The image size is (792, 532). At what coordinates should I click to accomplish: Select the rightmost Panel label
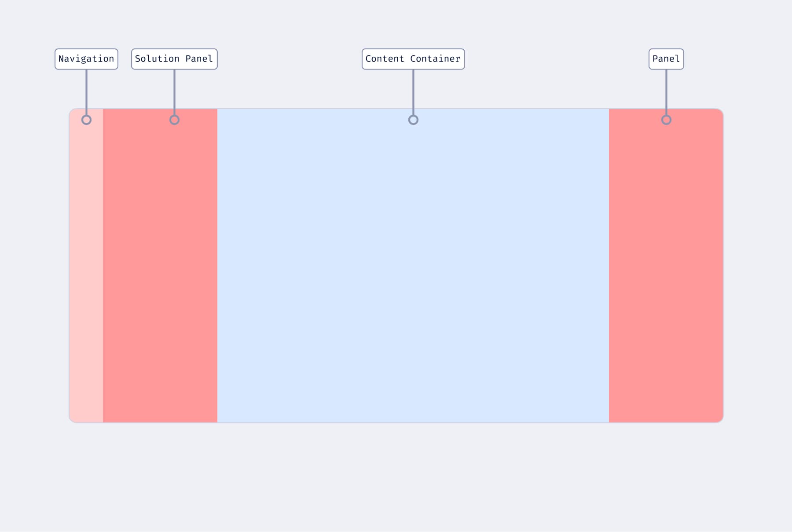pos(666,59)
